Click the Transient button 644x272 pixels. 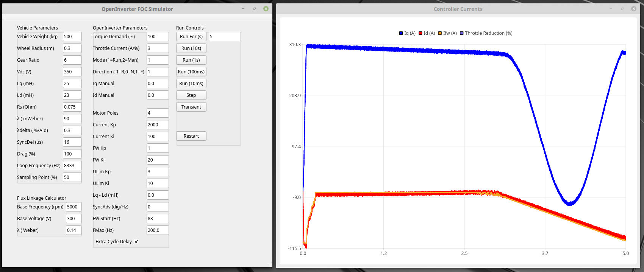pos(191,107)
